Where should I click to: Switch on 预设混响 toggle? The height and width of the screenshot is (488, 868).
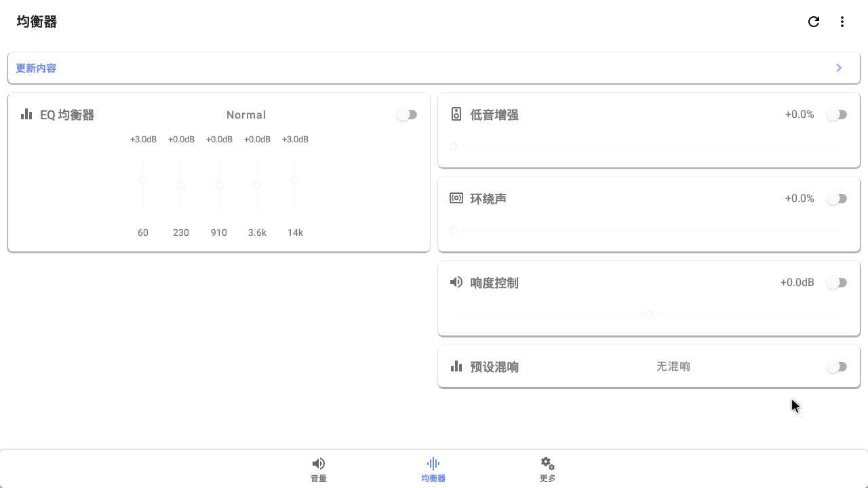(x=837, y=367)
